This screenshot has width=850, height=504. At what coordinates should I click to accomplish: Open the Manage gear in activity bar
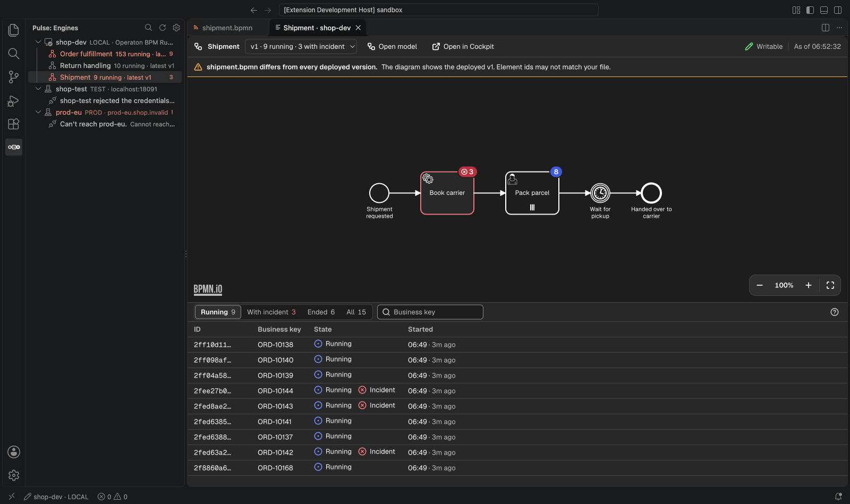[14, 475]
